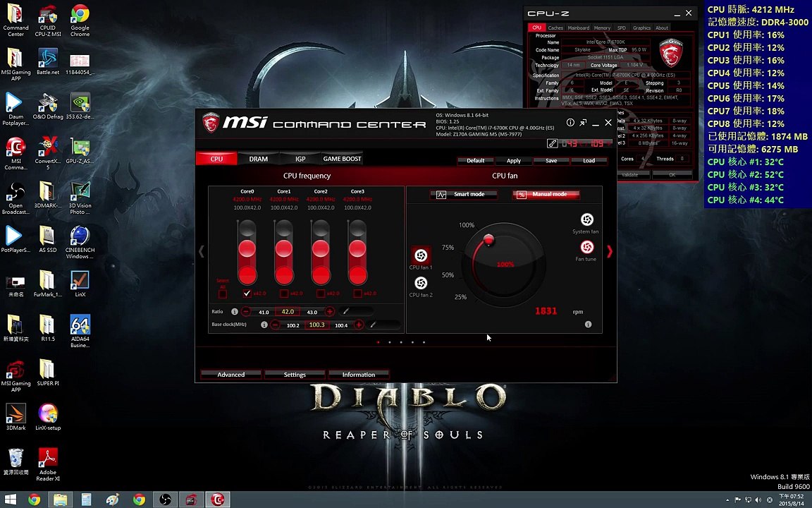Edit Base clock with pencil icon
Screen dimensions: 812x508
point(373,325)
